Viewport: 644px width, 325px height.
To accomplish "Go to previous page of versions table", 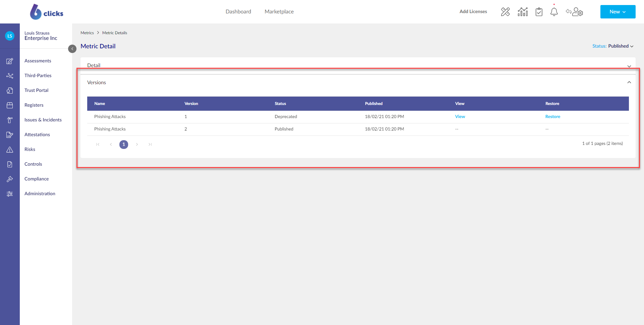I will [x=111, y=145].
